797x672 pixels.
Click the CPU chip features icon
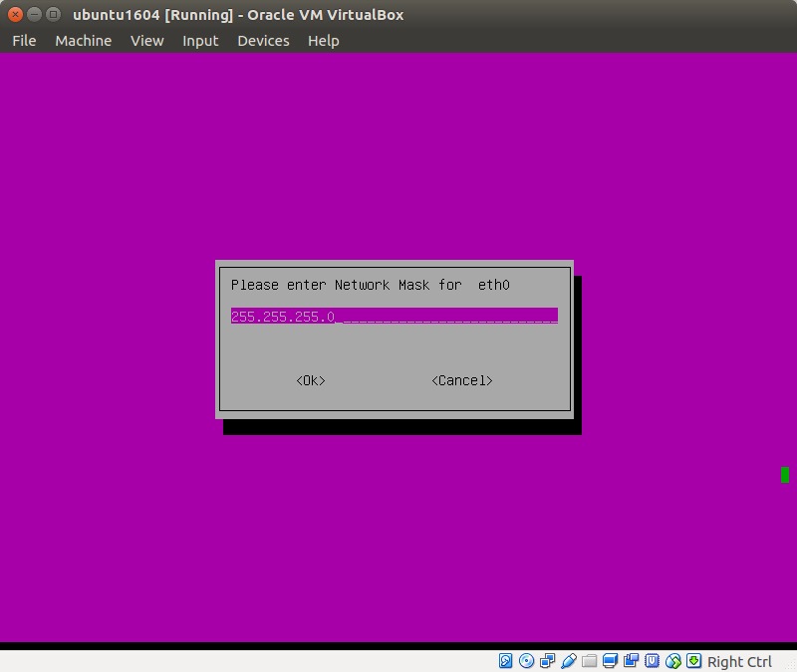coord(653,661)
